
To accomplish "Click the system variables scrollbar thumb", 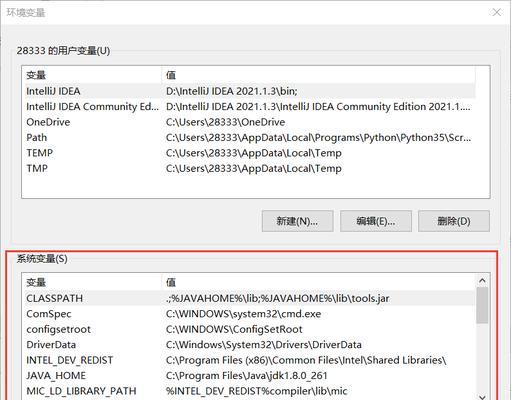I will (x=482, y=305).
